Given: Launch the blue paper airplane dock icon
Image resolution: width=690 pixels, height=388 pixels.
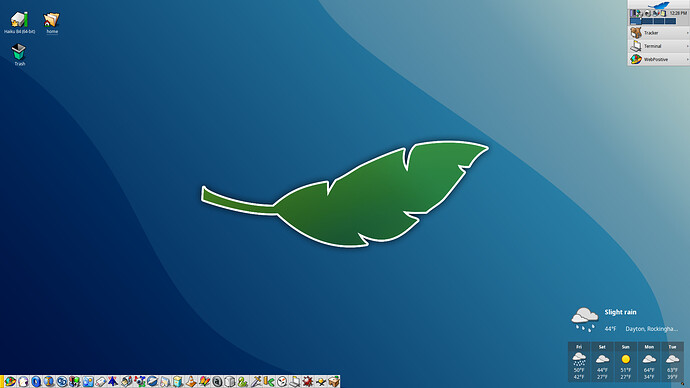Looking at the screenshot, I should click(113, 381).
